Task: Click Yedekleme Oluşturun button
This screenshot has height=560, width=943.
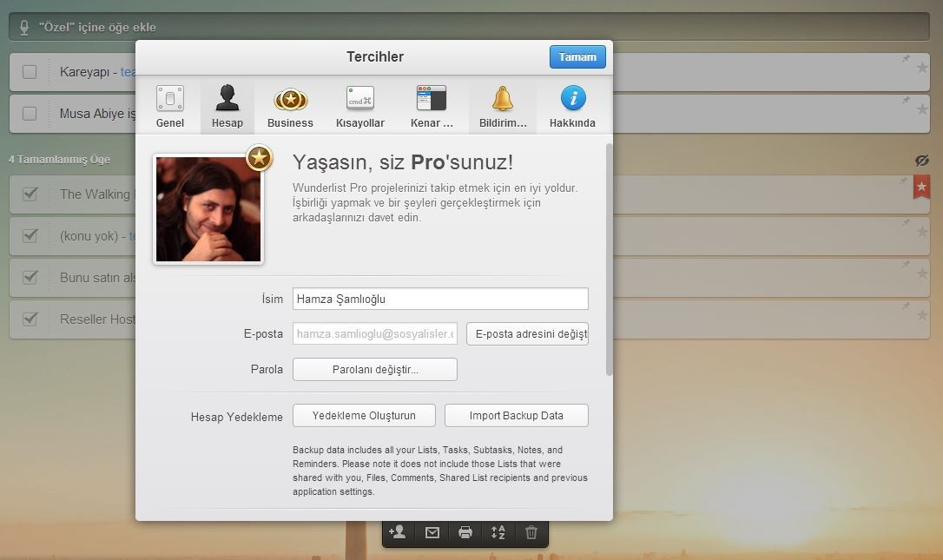Action: (364, 416)
